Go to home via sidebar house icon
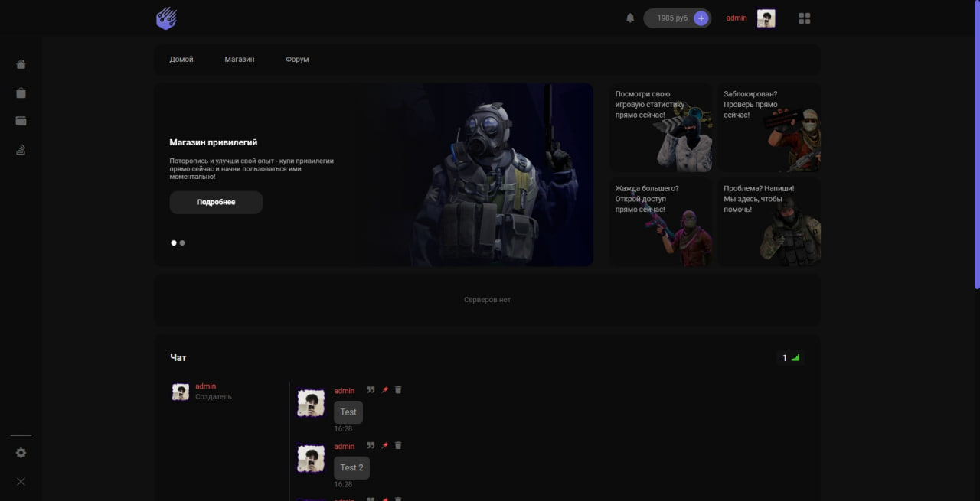 coord(21,64)
